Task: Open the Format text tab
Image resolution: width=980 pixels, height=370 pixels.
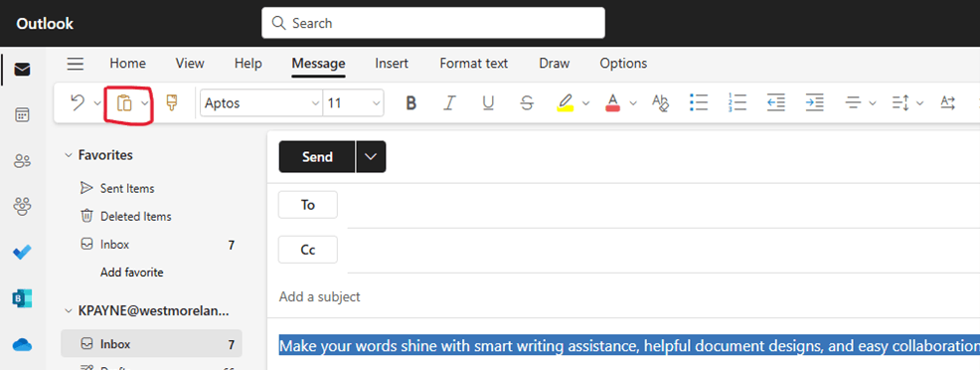Action: pyautogui.click(x=474, y=63)
